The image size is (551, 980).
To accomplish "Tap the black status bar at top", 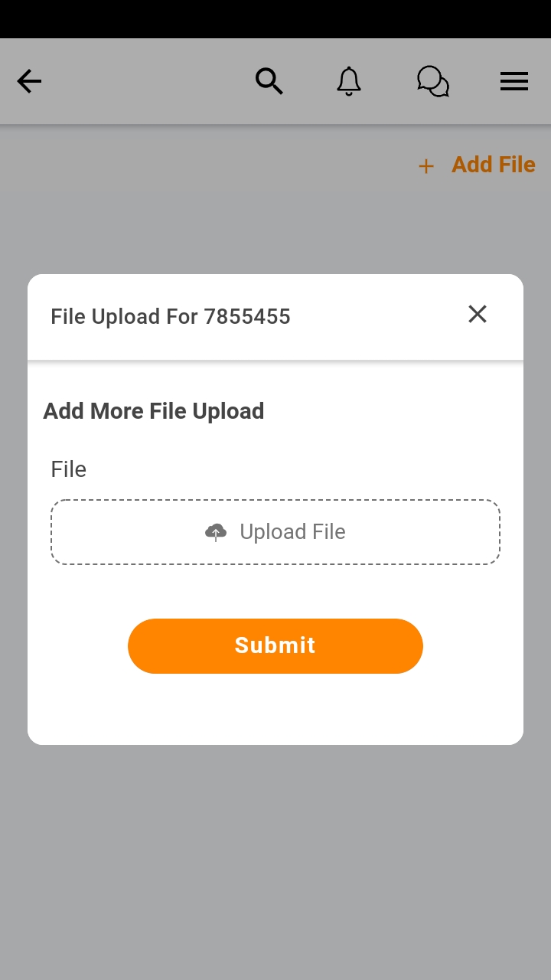I will tap(275, 19).
